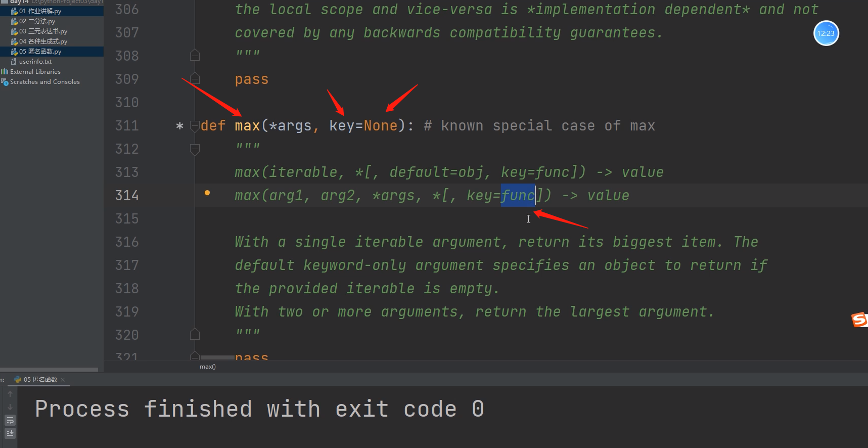Close the 05 匿名函数 run tab
This screenshot has width=868, height=448.
[x=63, y=380]
